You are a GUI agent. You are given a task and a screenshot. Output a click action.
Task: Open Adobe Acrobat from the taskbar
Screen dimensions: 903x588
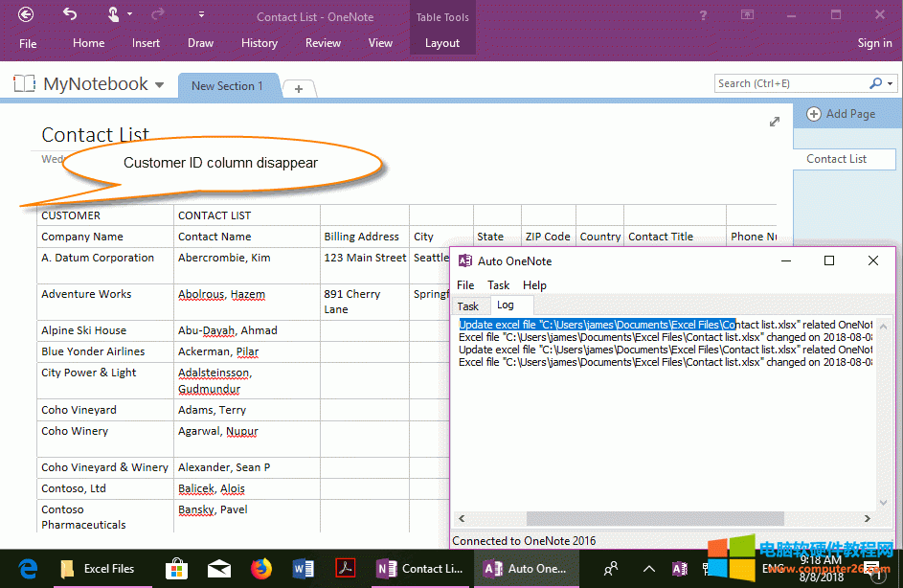point(346,568)
